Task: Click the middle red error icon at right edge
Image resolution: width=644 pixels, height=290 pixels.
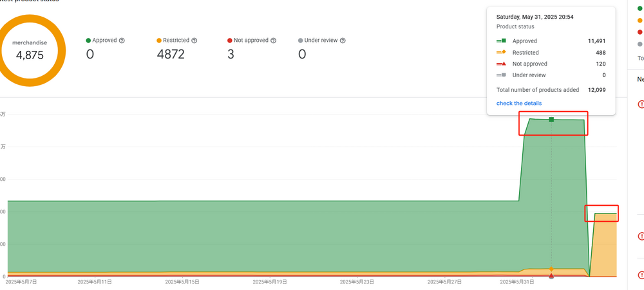Action: pos(641,235)
